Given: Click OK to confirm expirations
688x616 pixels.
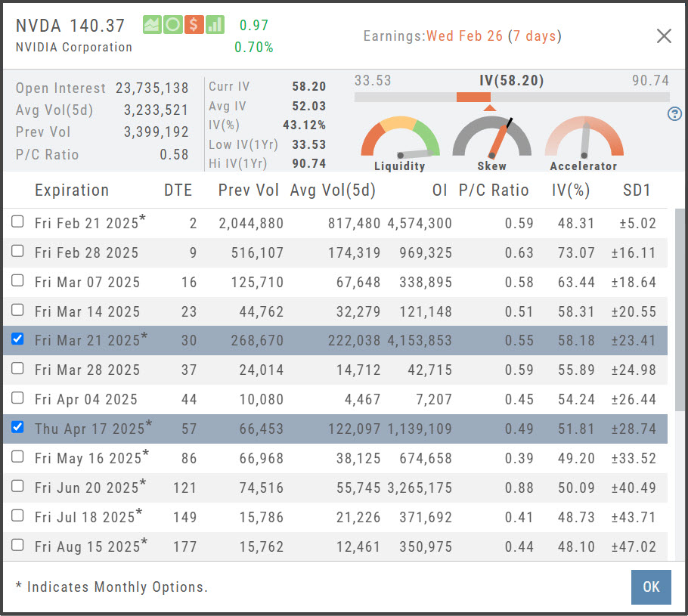Looking at the screenshot, I should (651, 587).
